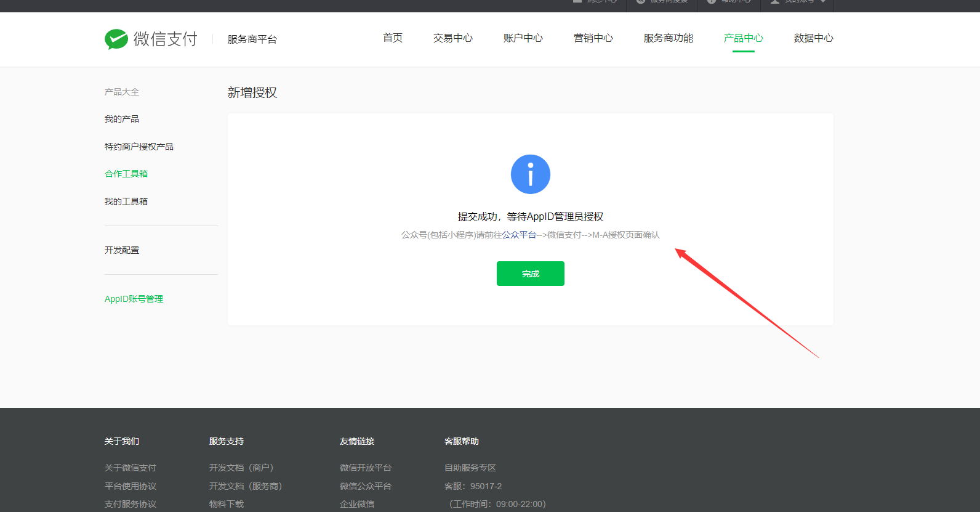The image size is (980, 512).
Task: Click the WeChat Pay logo
Action: pyautogui.click(x=151, y=39)
